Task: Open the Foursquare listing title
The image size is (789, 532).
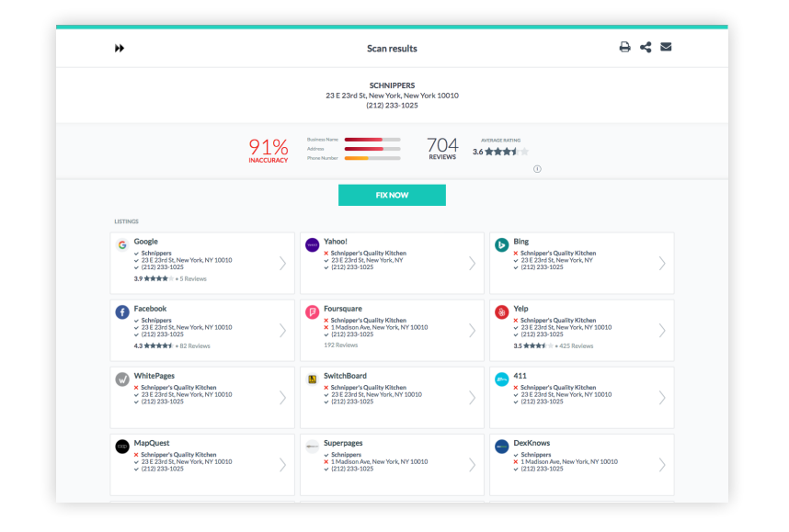Action: [343, 309]
